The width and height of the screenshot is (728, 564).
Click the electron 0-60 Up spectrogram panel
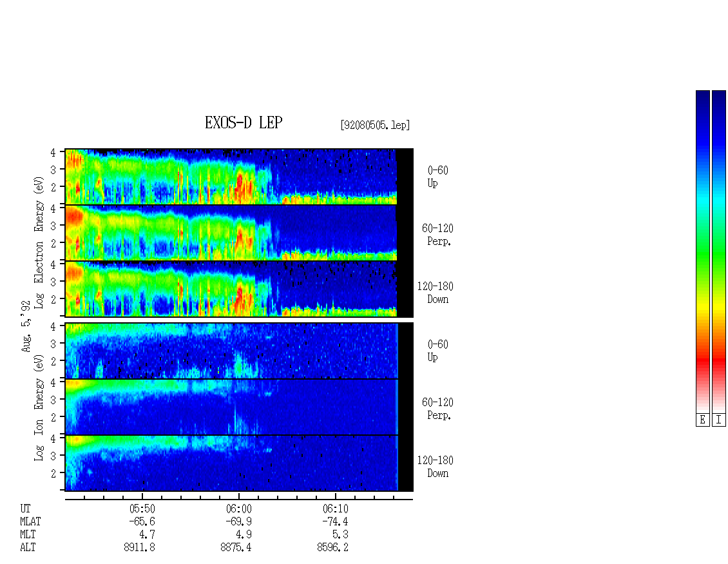click(x=239, y=177)
